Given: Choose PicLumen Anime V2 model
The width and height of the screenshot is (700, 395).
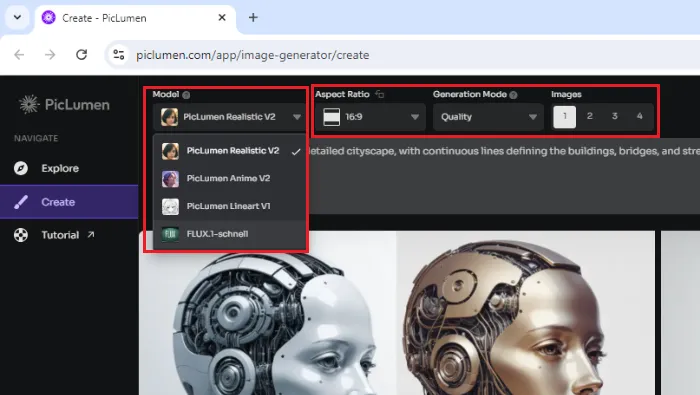Looking at the screenshot, I should [x=230, y=179].
